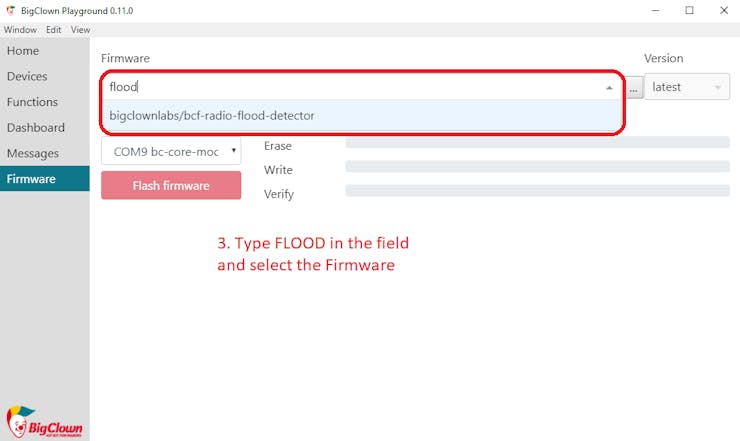Show the Dashboard section

(35, 128)
